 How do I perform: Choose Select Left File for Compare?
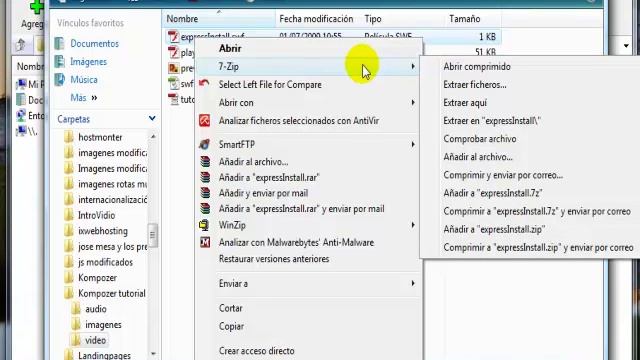(270, 84)
